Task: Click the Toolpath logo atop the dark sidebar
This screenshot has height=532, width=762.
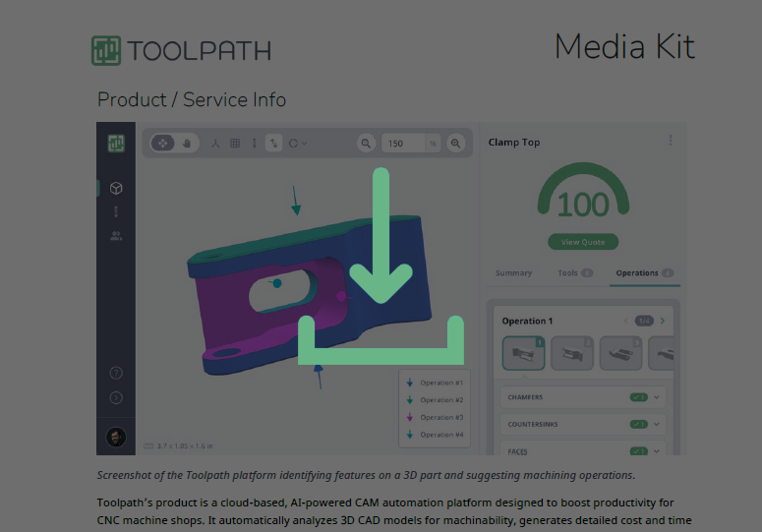Action: pos(116,144)
